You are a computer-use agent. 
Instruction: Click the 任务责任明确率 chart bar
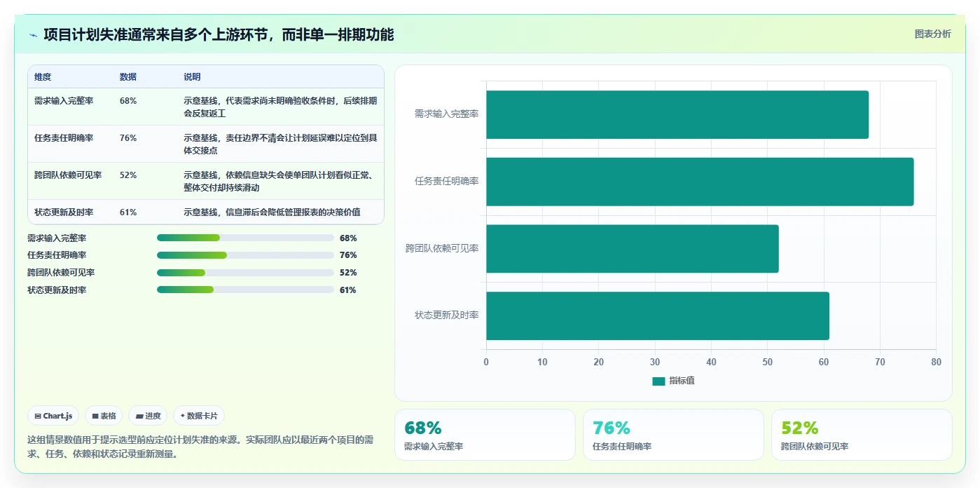pos(700,182)
